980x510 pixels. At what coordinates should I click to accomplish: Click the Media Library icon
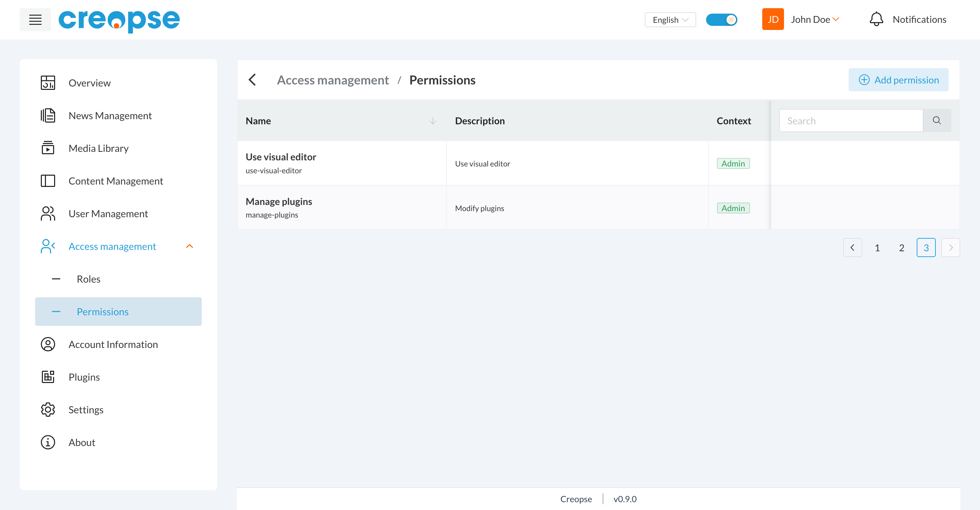[48, 148]
